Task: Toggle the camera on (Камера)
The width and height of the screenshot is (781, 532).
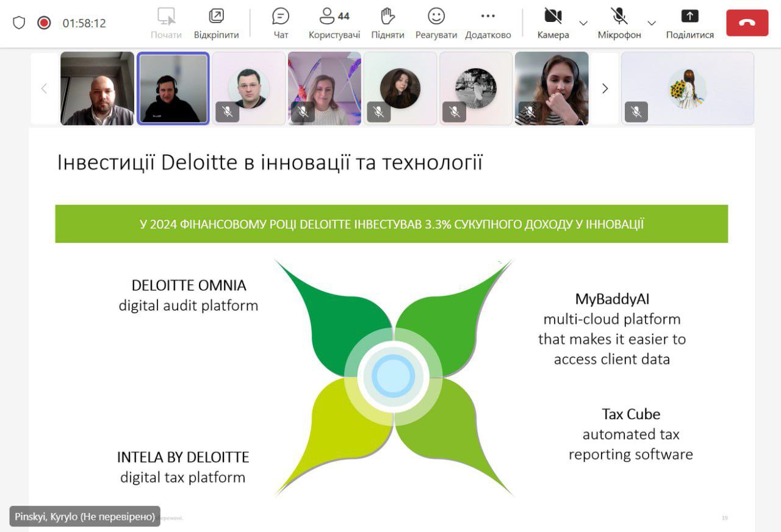Action: (553, 23)
